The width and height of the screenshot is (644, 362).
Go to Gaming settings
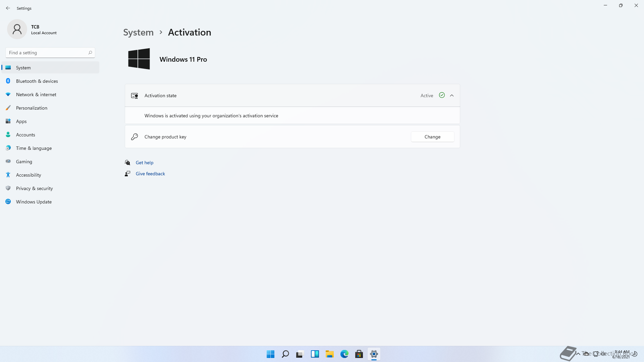(50, 161)
